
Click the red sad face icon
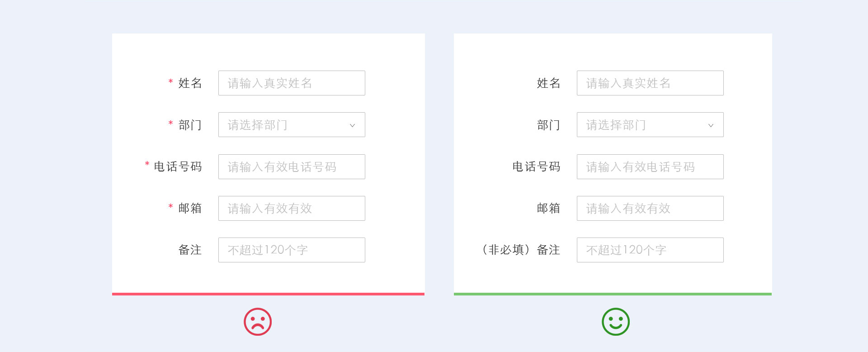click(x=258, y=322)
